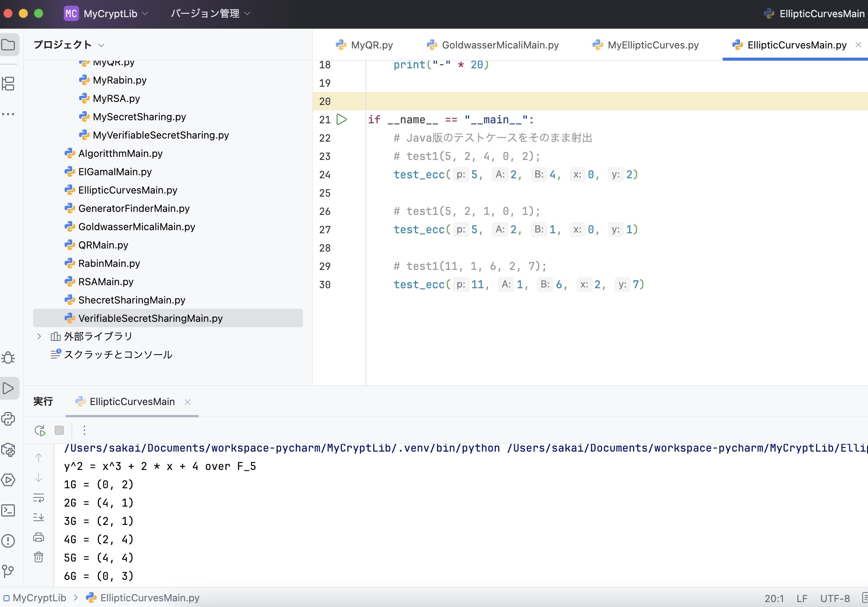The image size is (868, 607).
Task: Open the Git version control tool window icon
Action: [x=8, y=571]
